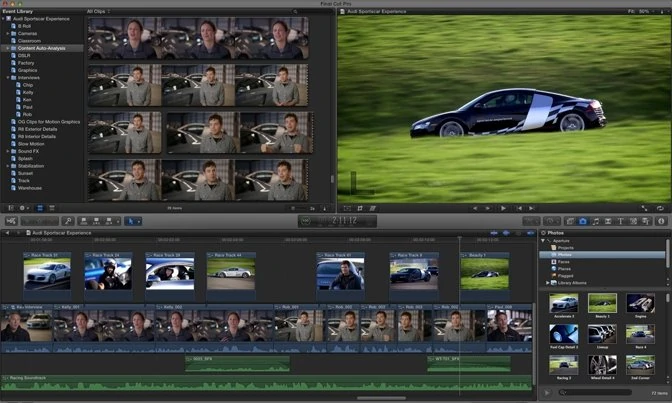Open the Effects browser icon
672x403 pixels.
[570, 221]
